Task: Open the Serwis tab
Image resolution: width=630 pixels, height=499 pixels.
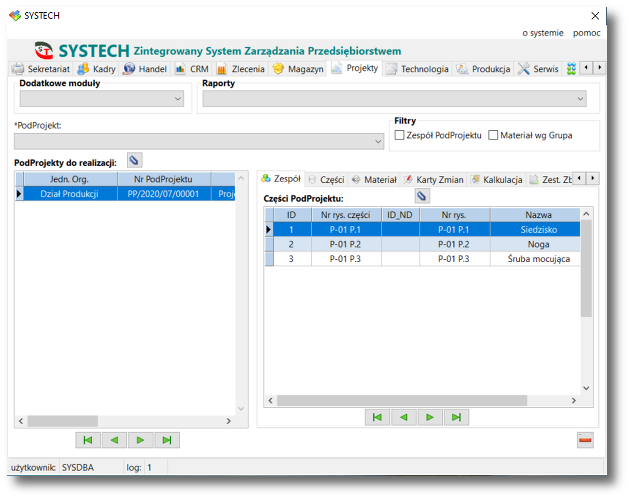Action: [538, 69]
